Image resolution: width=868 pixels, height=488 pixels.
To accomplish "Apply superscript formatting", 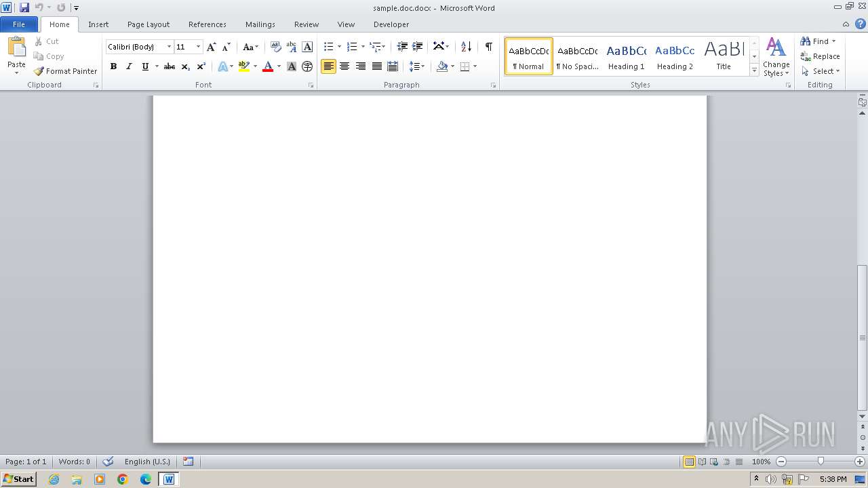I will click(201, 66).
